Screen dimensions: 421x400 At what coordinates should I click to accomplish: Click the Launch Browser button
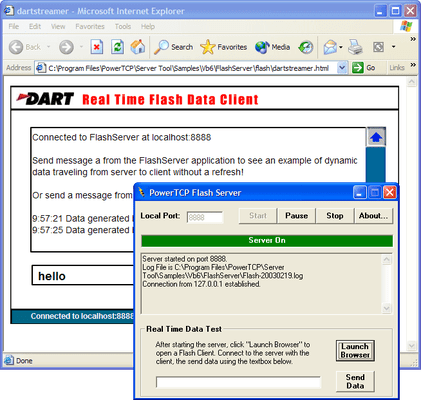355,351
